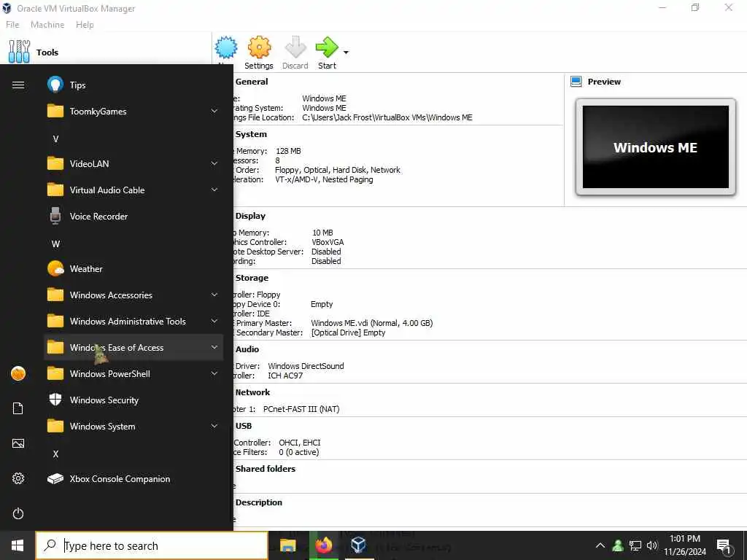
Task: Open Windows Security
Action: pyautogui.click(x=133, y=400)
